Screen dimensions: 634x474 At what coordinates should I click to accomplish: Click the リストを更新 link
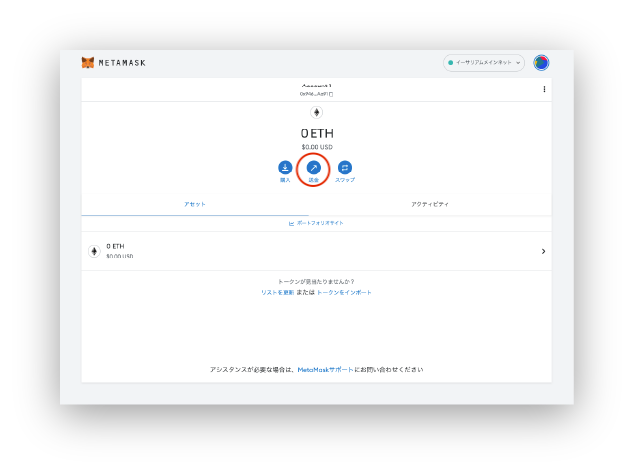click(x=277, y=292)
